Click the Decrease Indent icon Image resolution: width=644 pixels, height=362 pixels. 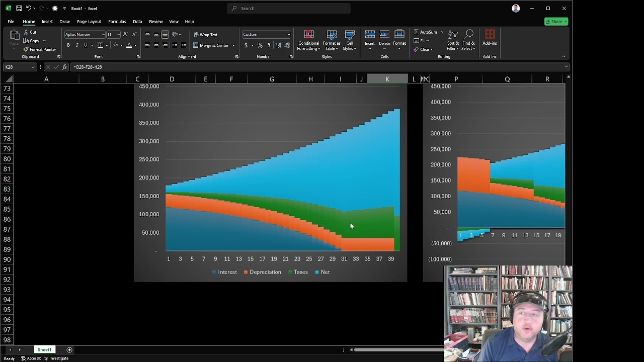click(175, 45)
